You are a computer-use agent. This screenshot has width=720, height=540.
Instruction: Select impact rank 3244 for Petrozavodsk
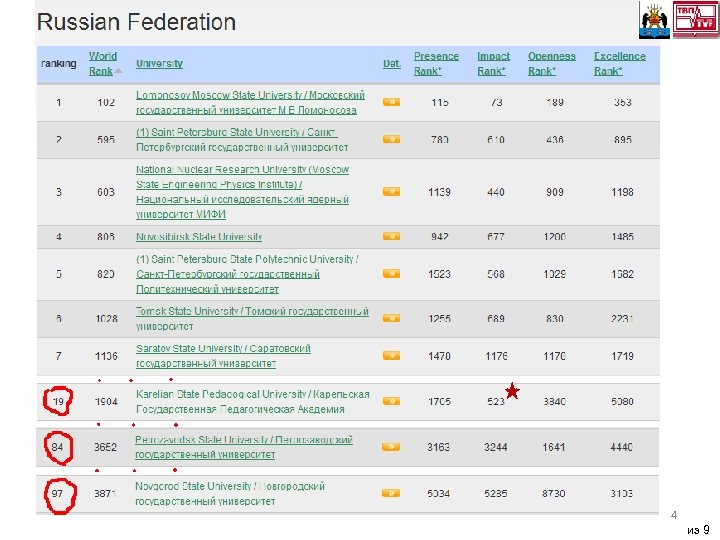pyautogui.click(x=495, y=447)
